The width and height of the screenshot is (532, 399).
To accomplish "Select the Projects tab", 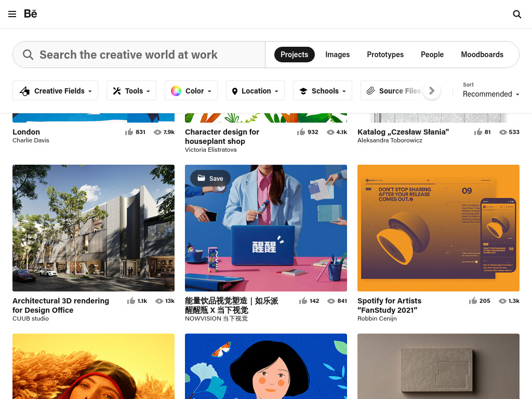I will (294, 55).
